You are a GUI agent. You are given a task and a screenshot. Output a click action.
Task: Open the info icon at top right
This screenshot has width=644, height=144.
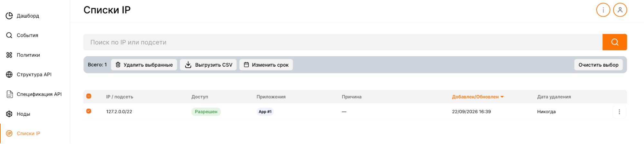point(603,10)
